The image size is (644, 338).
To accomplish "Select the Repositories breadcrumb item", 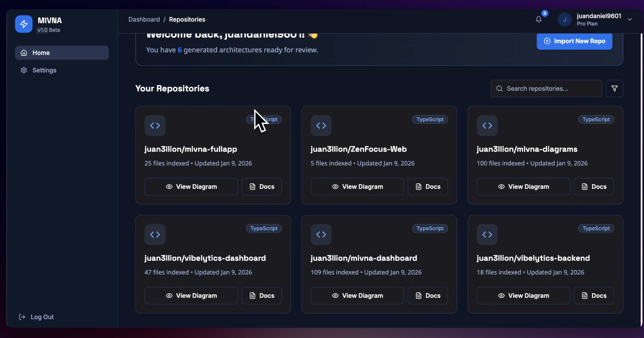I will tap(187, 19).
